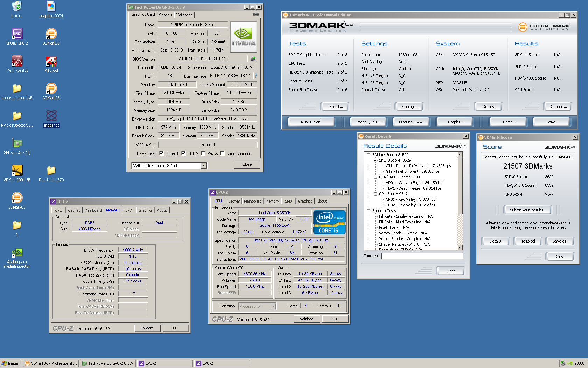The image size is (588, 368).
Task: Toggle the DirectCompute checkbox in GPU-Z
Action: tap(222, 153)
